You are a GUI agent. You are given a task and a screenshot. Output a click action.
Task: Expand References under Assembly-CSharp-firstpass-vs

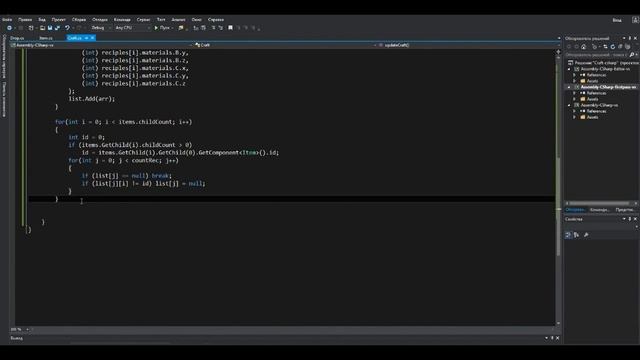pyautogui.click(x=575, y=93)
